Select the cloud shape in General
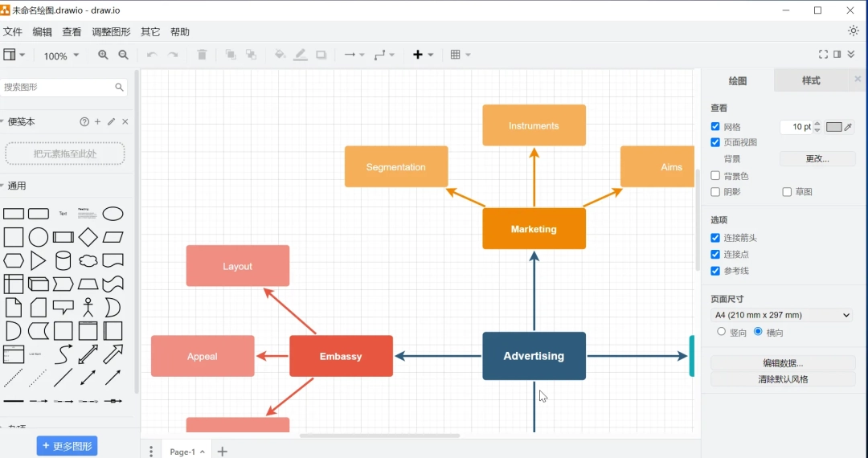The width and height of the screenshot is (868, 458). 88,260
